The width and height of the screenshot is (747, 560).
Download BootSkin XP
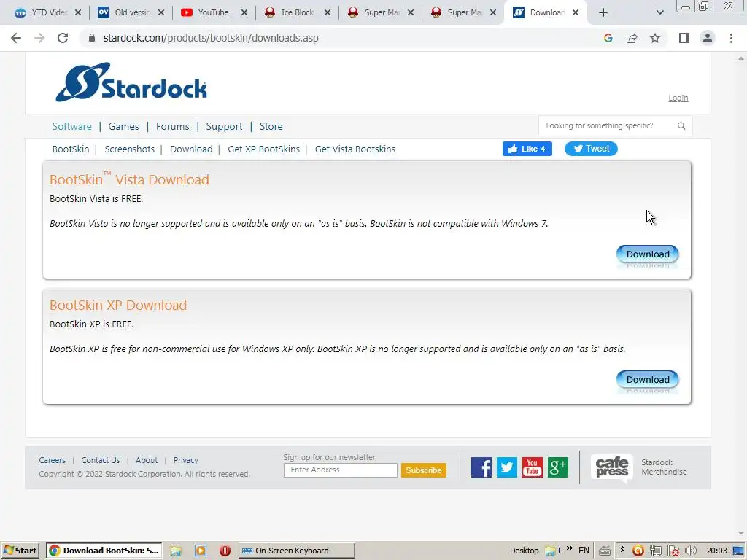click(x=648, y=379)
